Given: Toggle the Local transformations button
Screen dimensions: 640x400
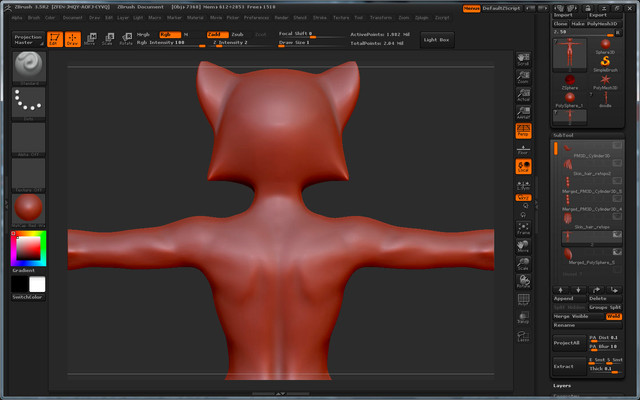Looking at the screenshot, I should click(x=523, y=167).
